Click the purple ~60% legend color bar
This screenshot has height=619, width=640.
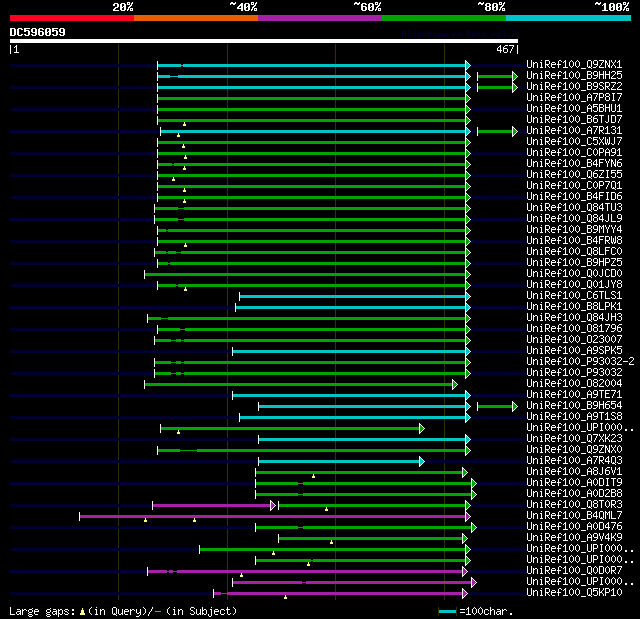pyautogui.click(x=320, y=18)
